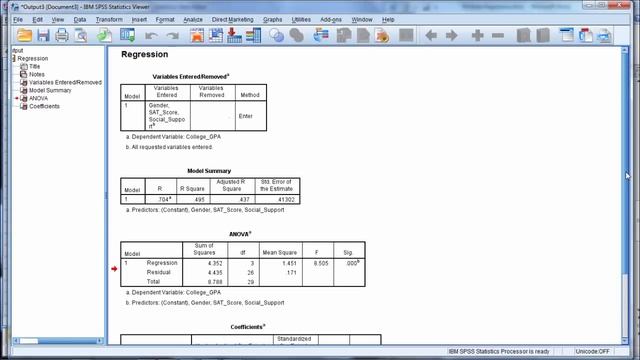Click the Show closed book icon
Viewport: 640px width, 360px height.
(x=524, y=36)
